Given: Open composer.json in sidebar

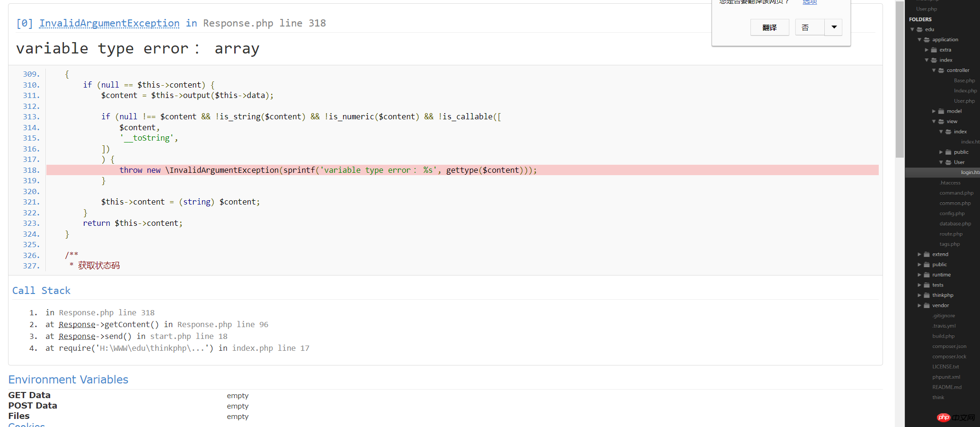Looking at the screenshot, I should coord(949,347).
